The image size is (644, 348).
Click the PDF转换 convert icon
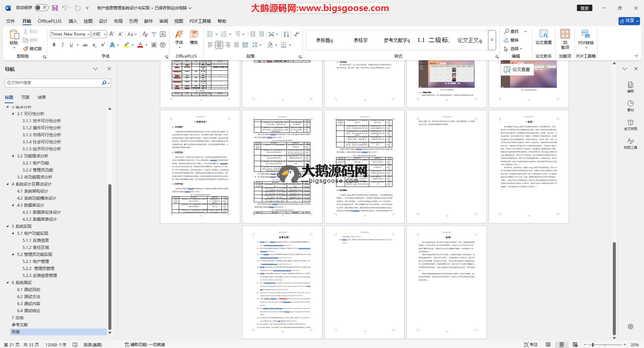586,37
